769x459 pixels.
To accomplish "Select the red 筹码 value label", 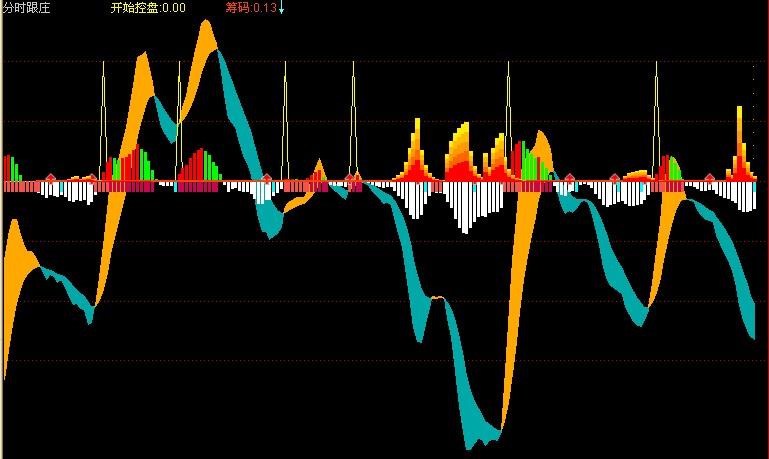I will pyautogui.click(x=251, y=8).
